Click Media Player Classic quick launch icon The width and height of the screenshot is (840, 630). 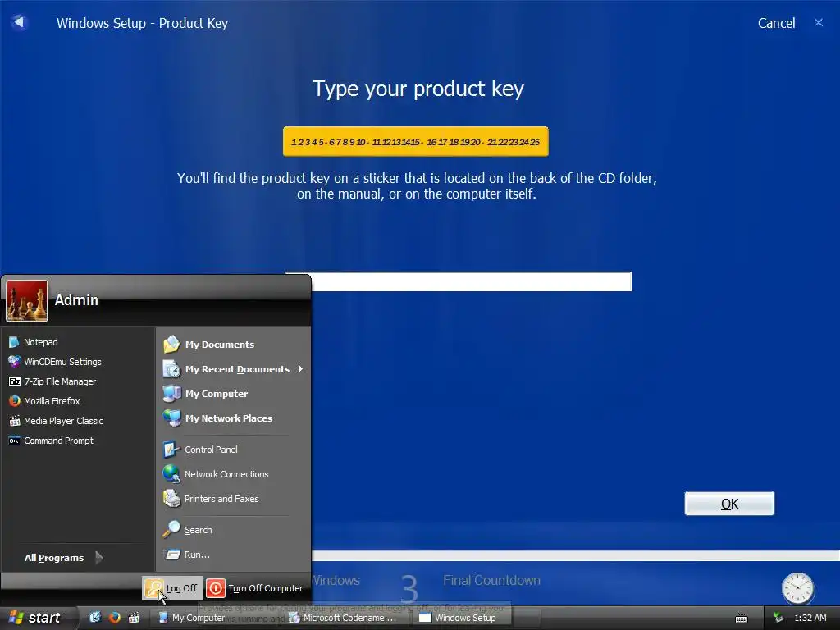point(134,617)
